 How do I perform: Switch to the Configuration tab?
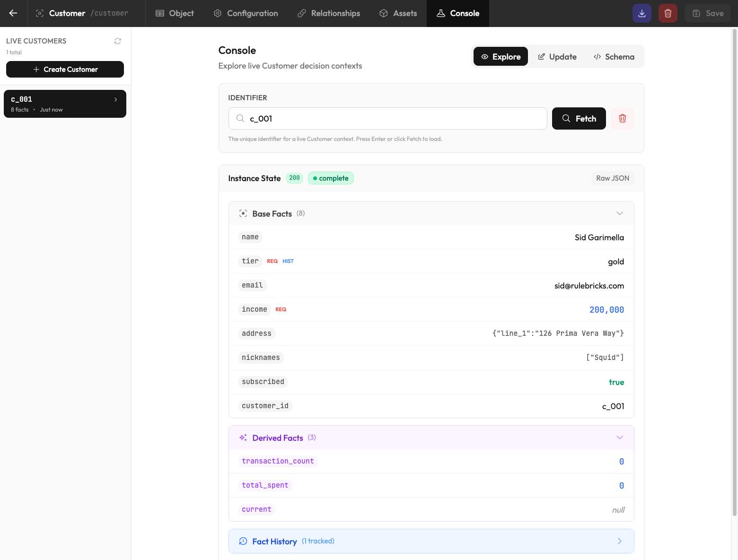(x=246, y=13)
